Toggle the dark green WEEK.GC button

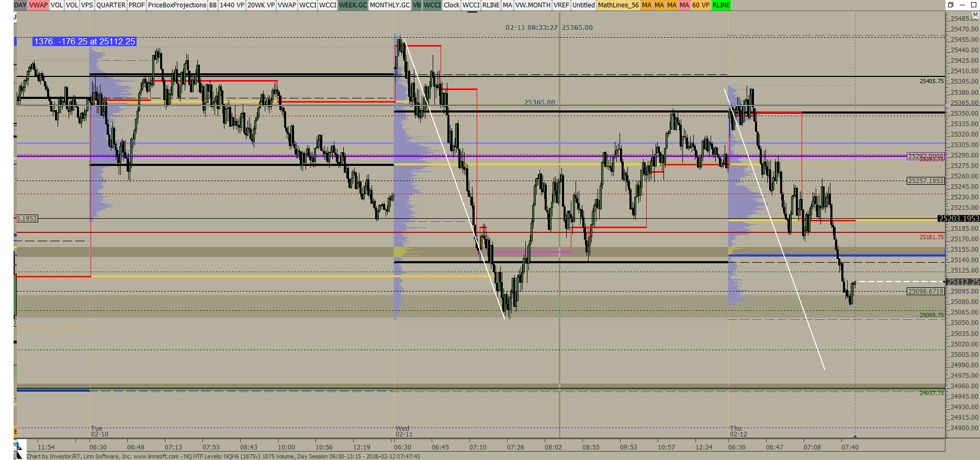point(353,5)
